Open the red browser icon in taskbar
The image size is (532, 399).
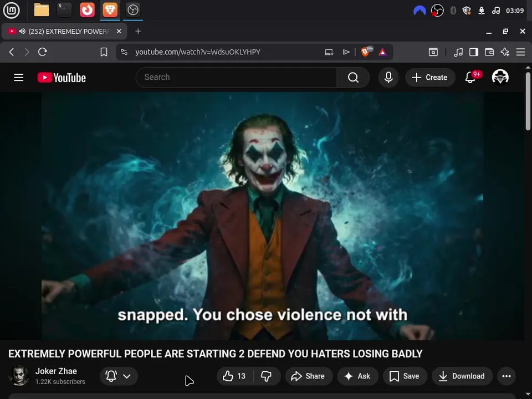point(87,10)
